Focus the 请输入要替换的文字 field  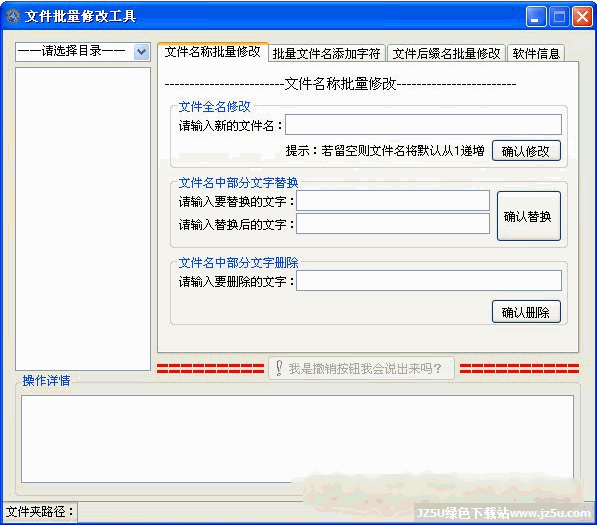[x=393, y=201]
